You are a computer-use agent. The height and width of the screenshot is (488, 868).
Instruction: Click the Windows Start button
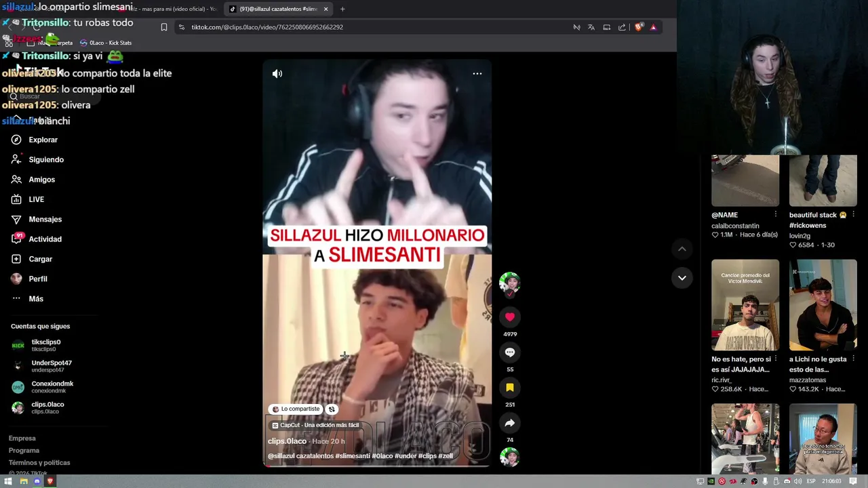point(8,481)
